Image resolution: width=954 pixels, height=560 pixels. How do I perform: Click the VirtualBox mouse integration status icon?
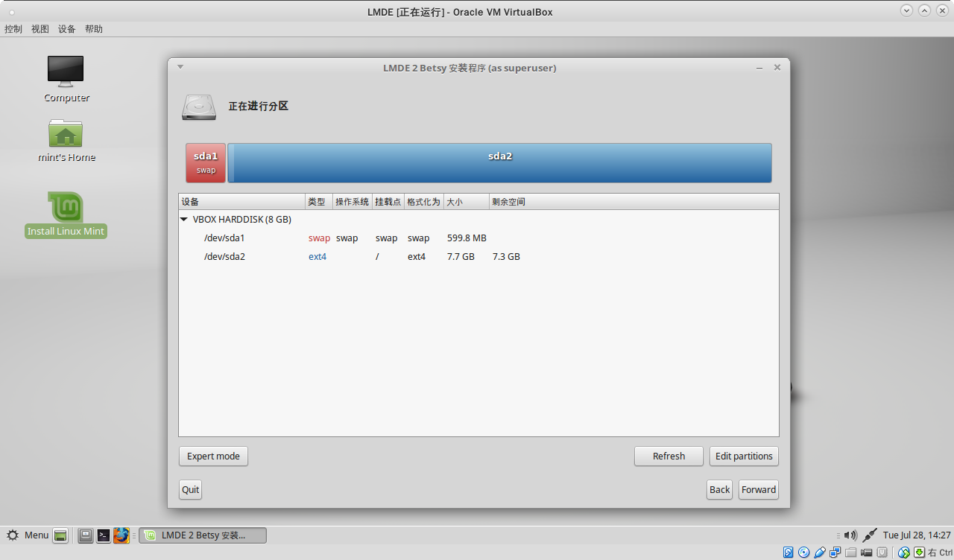pos(904,552)
